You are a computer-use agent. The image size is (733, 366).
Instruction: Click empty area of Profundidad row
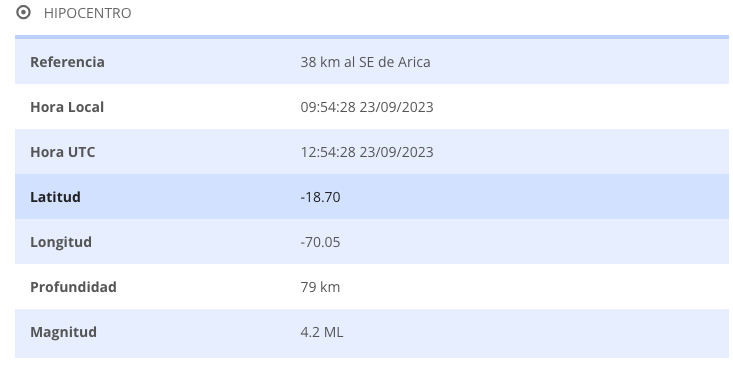pos(533,287)
